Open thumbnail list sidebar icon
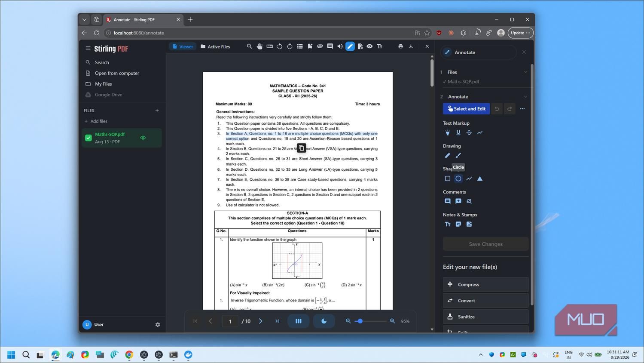The height and width of the screenshot is (363, 644). (x=300, y=46)
